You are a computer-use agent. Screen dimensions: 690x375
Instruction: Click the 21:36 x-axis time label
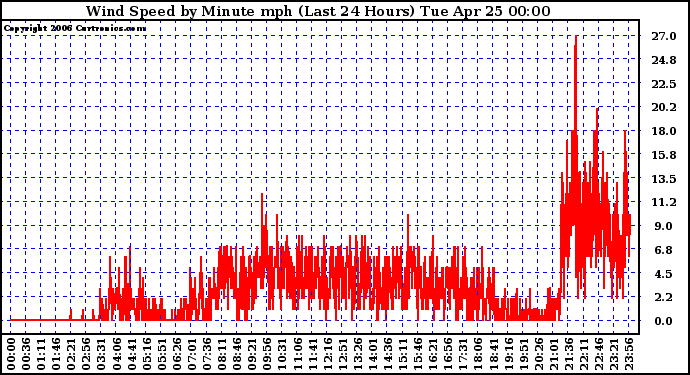[x=569, y=354]
